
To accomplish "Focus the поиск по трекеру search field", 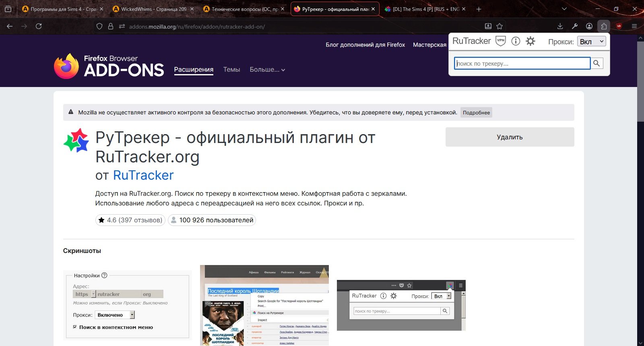I will click(x=522, y=63).
